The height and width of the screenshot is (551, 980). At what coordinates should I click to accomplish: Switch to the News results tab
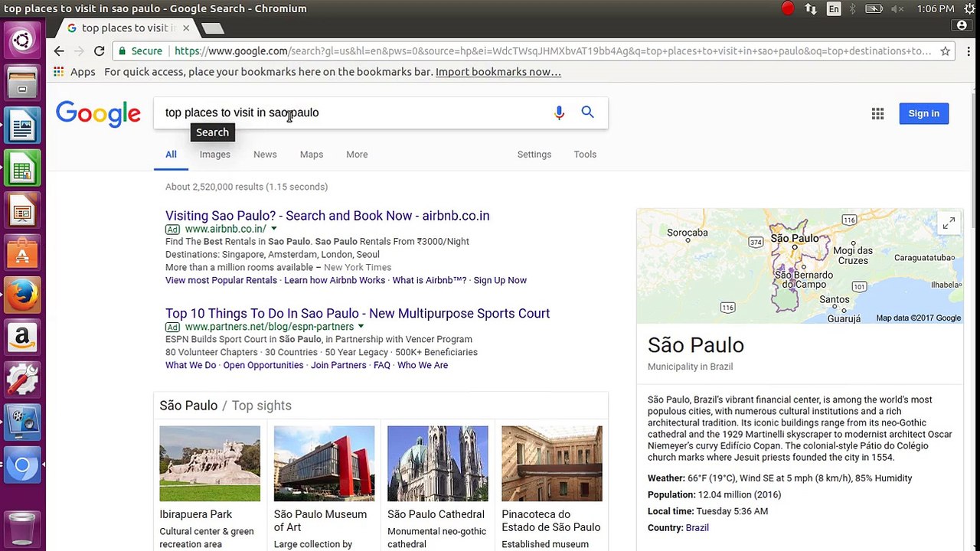(265, 155)
